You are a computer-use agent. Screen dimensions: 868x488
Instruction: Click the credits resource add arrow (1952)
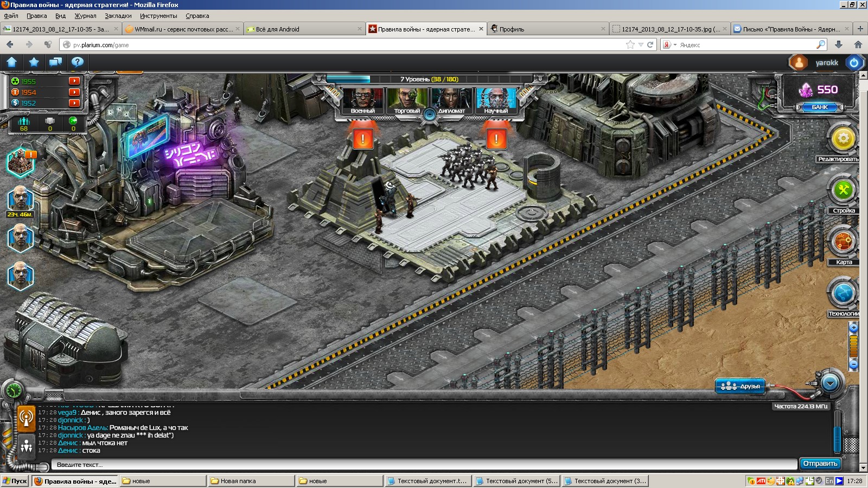(x=74, y=103)
